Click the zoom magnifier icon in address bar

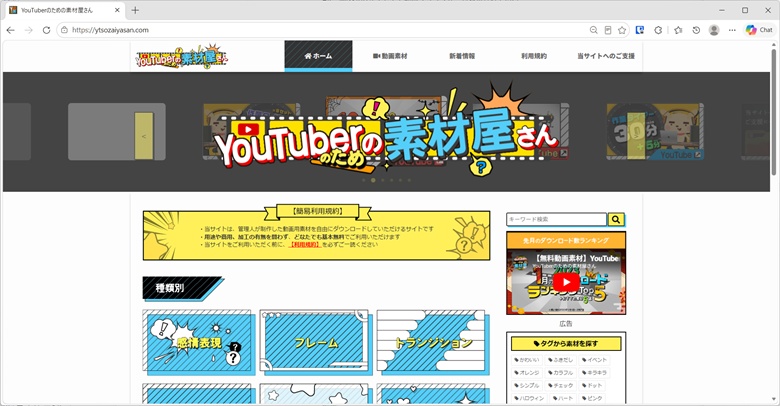pyautogui.click(x=593, y=30)
